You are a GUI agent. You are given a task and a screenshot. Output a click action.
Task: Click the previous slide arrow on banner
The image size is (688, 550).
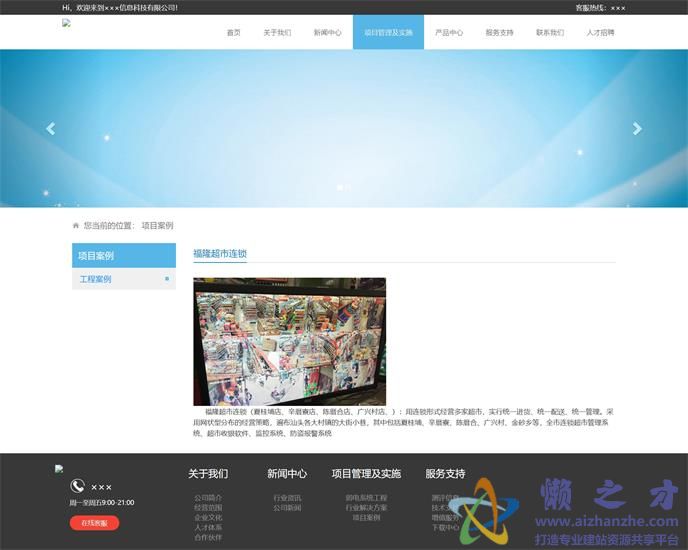[x=51, y=129]
